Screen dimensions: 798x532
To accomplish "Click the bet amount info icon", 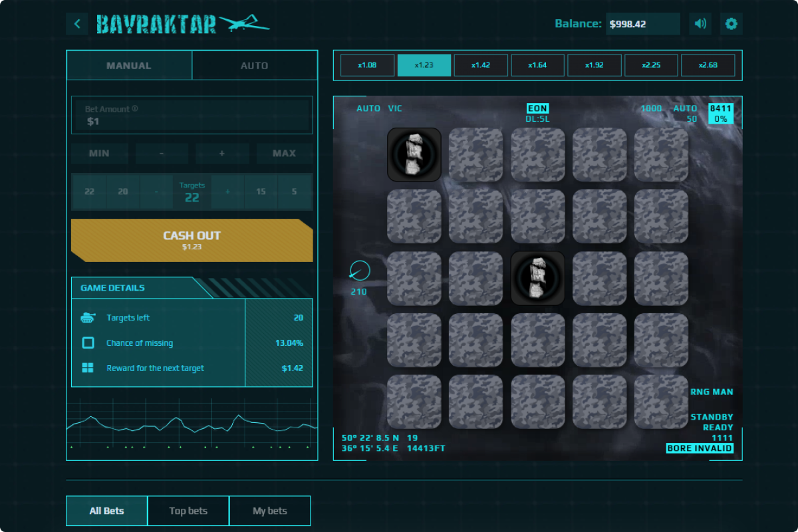I will pos(135,108).
